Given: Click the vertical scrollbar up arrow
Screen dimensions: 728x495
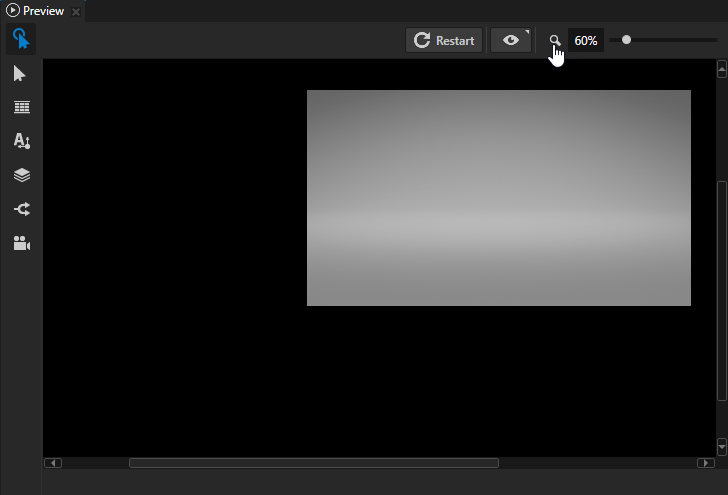Looking at the screenshot, I should (x=721, y=69).
